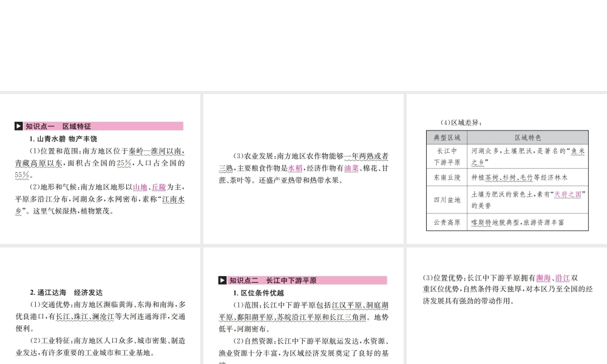Click the pink answer word 丘陵
Image resolution: width=607 pixels, height=364 pixels.
point(158,187)
